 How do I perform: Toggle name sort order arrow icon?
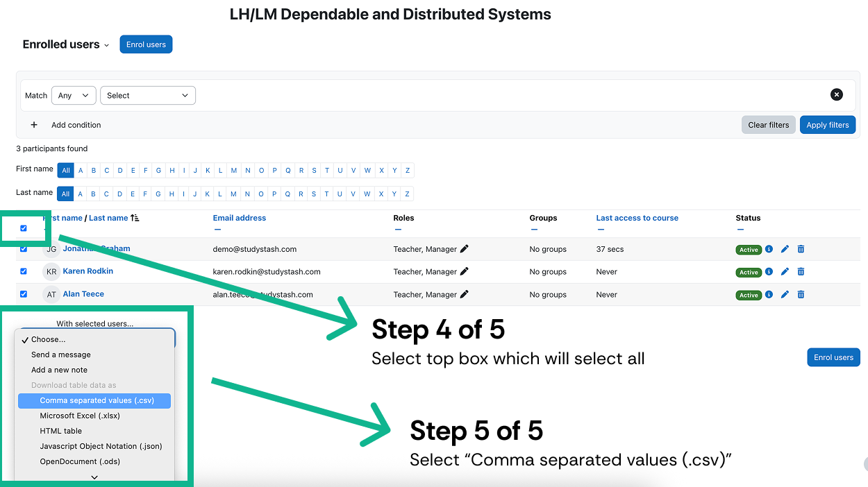(135, 218)
